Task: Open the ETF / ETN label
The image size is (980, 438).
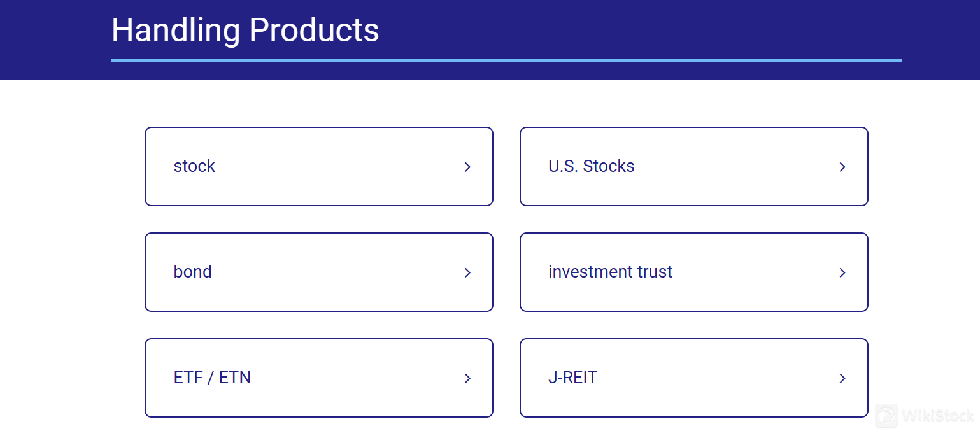Action: [212, 378]
